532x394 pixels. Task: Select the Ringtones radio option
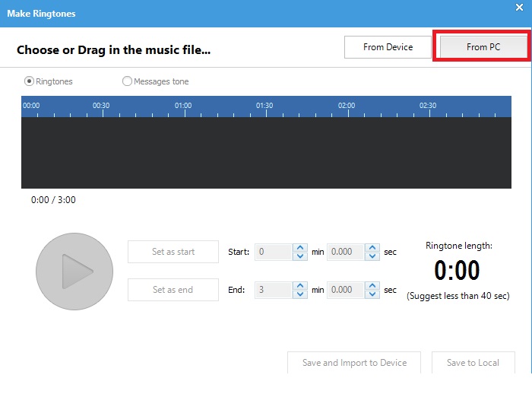30,81
